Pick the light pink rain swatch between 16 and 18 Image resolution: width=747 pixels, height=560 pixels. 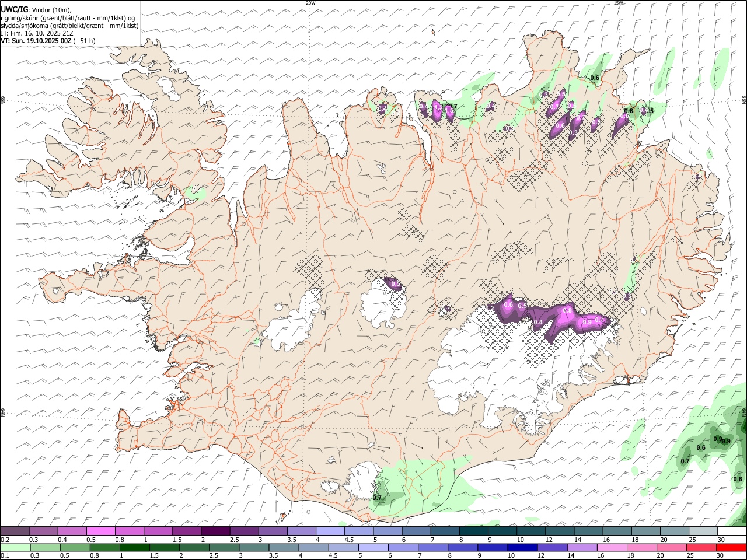point(612,548)
